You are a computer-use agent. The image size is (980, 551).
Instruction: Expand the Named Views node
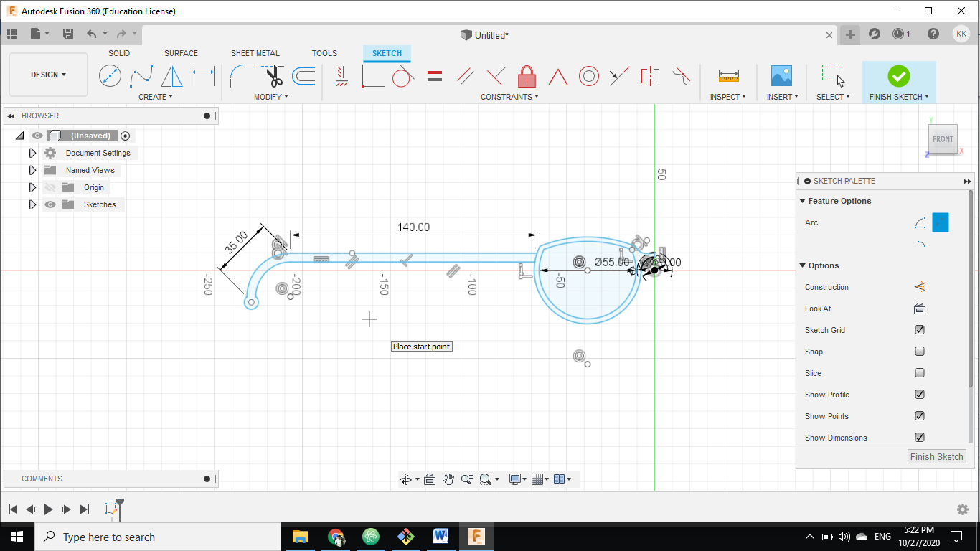tap(32, 170)
